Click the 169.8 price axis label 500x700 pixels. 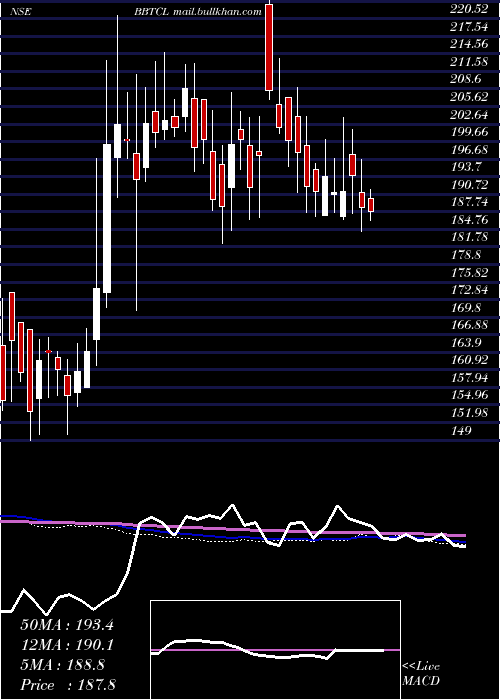[x=465, y=307]
